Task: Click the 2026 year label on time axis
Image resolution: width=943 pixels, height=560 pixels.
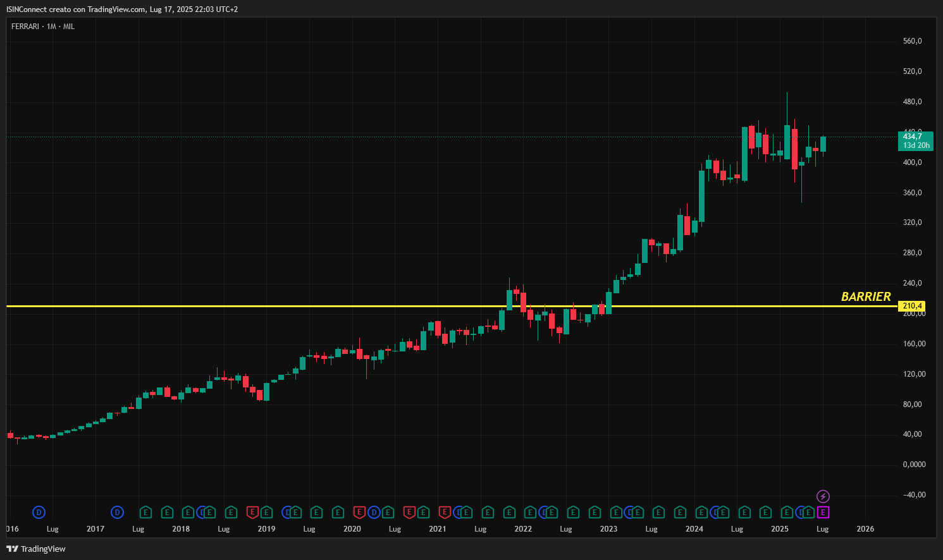Action: (865, 529)
